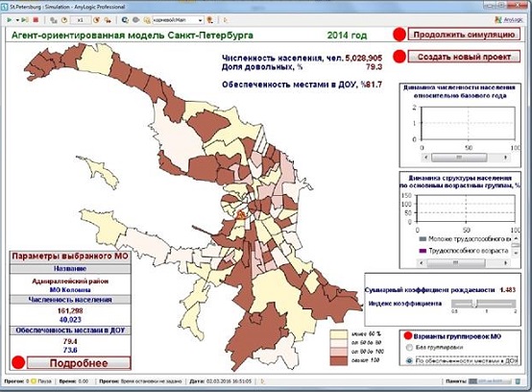This screenshot has height=392, width=532.
Task: Open dropdown arrow next to the run button
Action: tap(17, 20)
